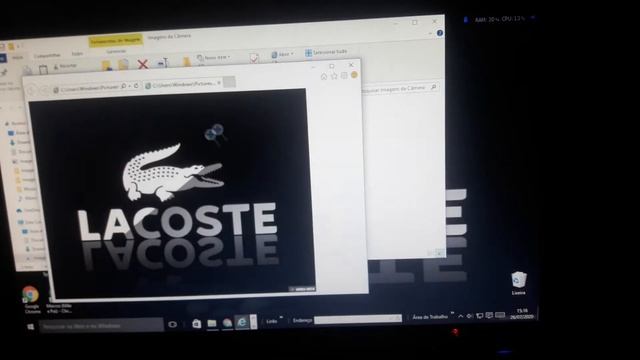This screenshot has height=360, width=640.
Task: Open the Microsoft Store taskbar icon
Action: tap(196, 324)
